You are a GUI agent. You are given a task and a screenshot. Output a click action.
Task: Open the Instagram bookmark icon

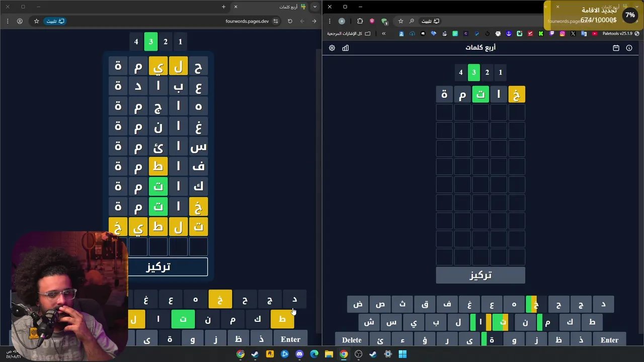[x=562, y=34]
